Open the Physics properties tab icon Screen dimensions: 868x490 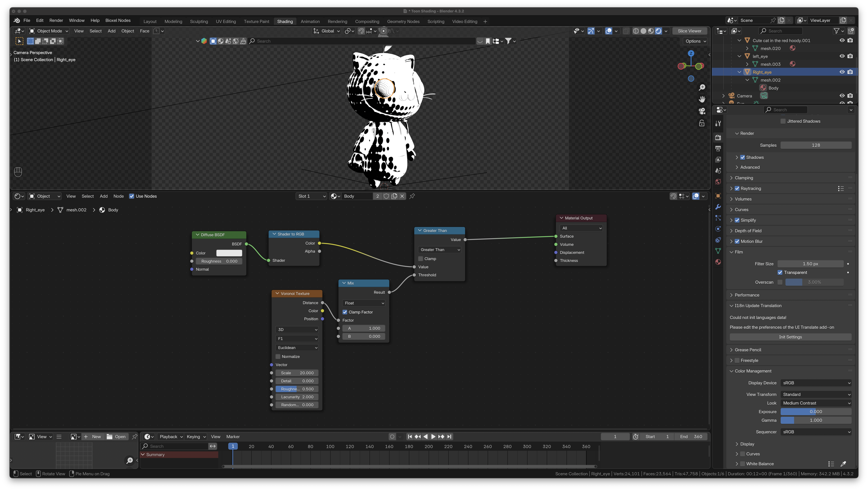tap(718, 229)
